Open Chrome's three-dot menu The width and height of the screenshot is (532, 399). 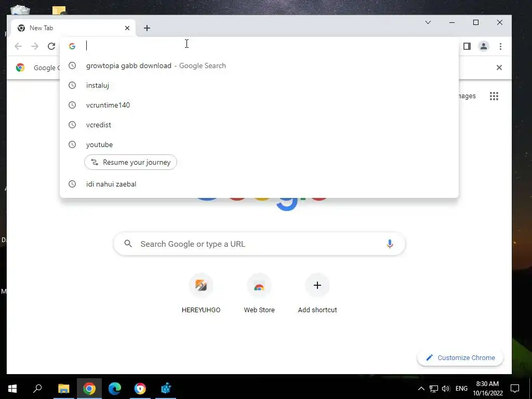pos(500,46)
